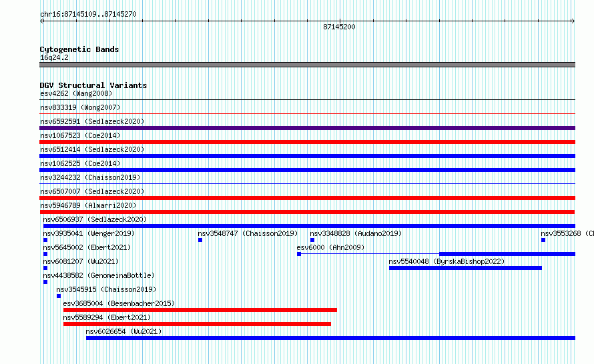Click nsv6026654 (Wu2021) label
594x364 pixels.
coord(123,331)
